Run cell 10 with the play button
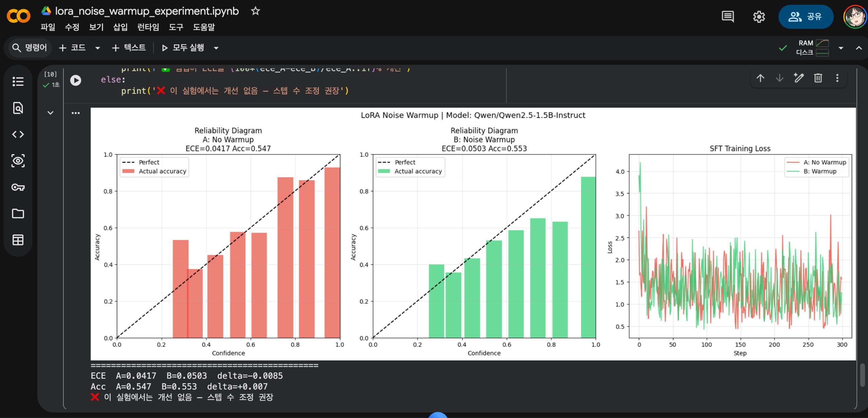 point(76,81)
